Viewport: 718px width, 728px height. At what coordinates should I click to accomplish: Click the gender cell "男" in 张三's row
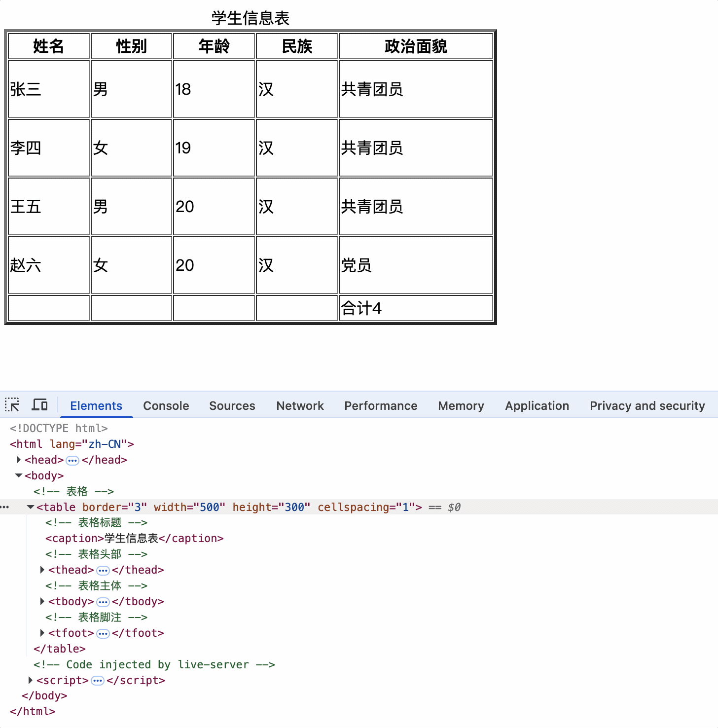pos(132,89)
